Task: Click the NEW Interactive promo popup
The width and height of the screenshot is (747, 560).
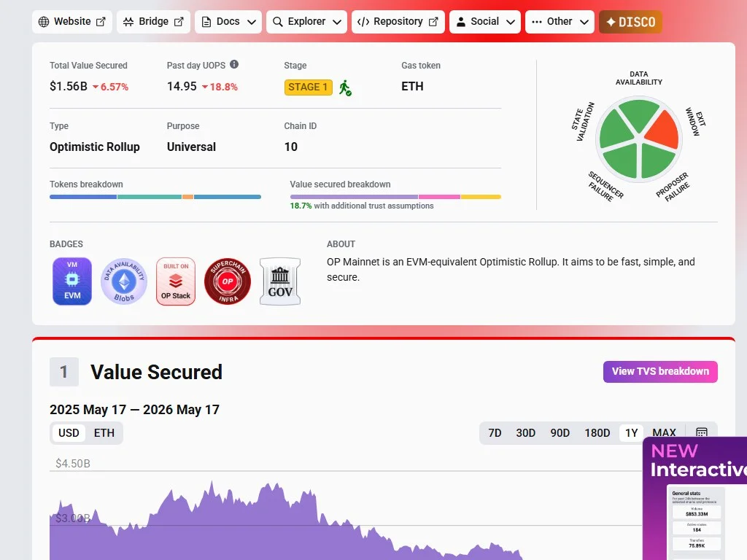Action: coord(694,498)
